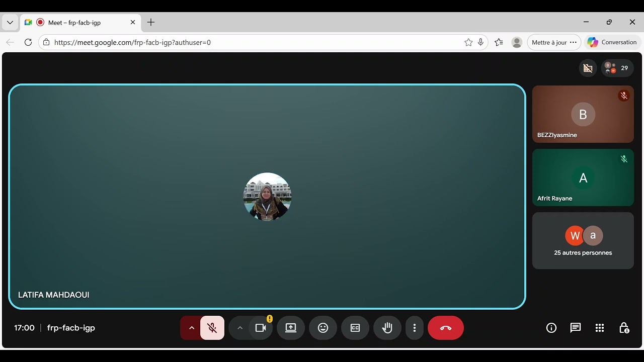The width and height of the screenshot is (644, 362).
Task: Leave the call with red hang-up button
Action: pos(446,328)
